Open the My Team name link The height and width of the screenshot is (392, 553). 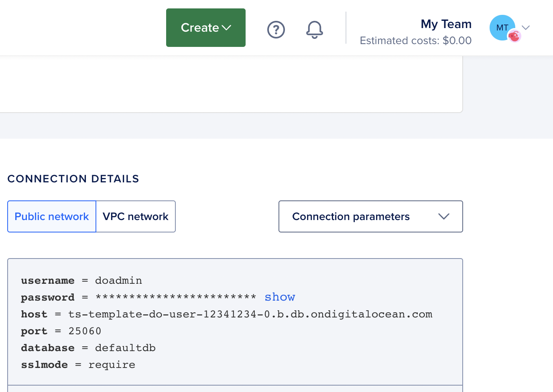pyautogui.click(x=446, y=24)
